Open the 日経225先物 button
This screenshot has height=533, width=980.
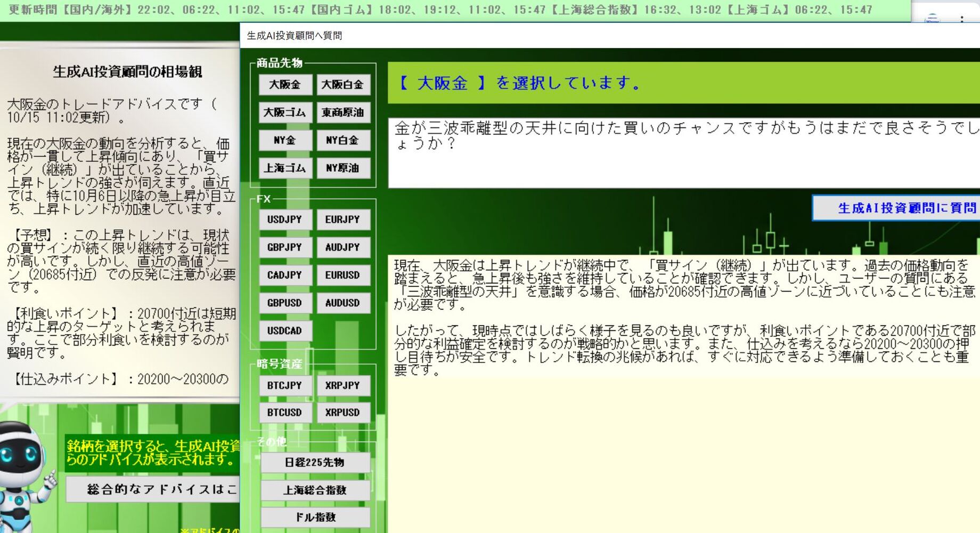(x=315, y=463)
